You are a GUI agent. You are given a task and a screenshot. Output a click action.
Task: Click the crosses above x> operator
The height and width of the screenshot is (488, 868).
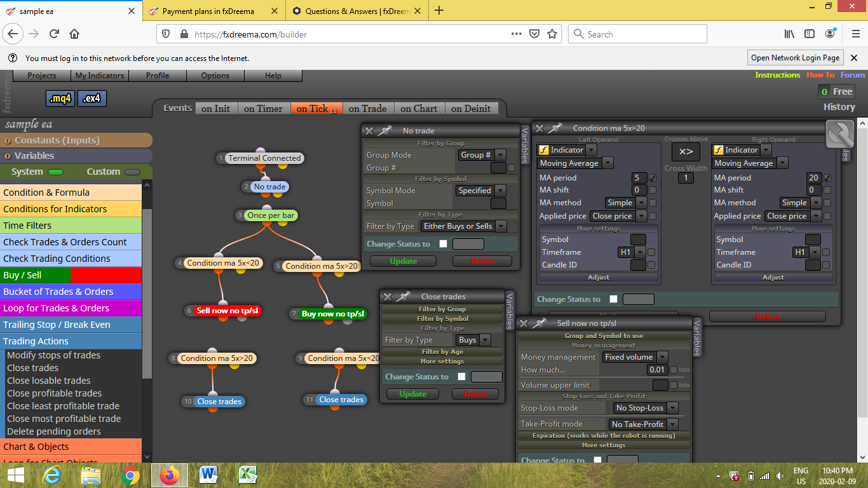pos(686,152)
